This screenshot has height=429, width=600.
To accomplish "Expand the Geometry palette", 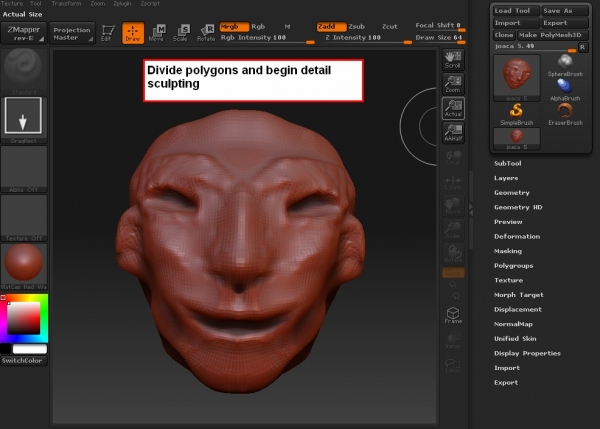I will tap(512, 192).
